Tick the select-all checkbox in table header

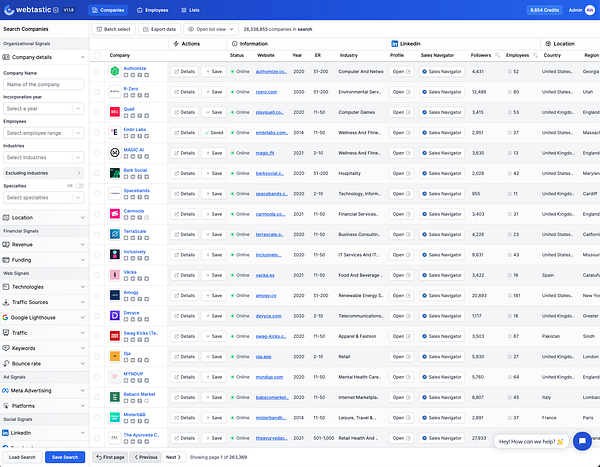(97, 55)
